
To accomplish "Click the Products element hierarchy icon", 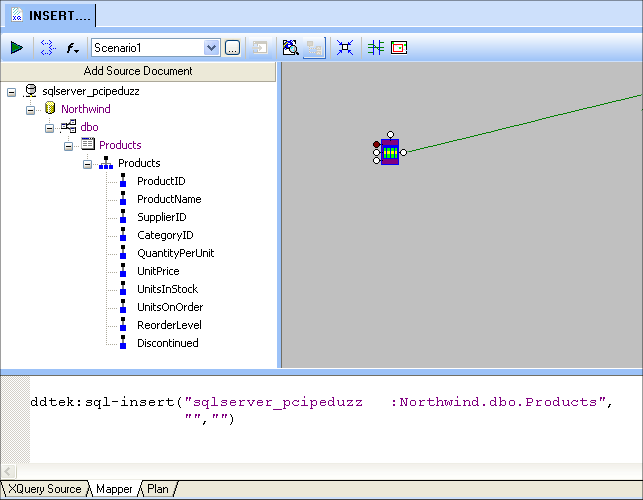I will [x=106, y=162].
